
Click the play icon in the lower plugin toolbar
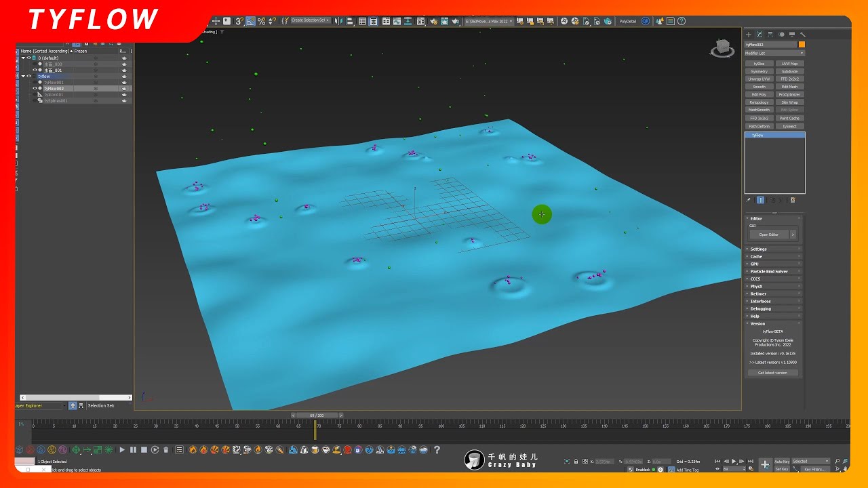[x=122, y=449]
